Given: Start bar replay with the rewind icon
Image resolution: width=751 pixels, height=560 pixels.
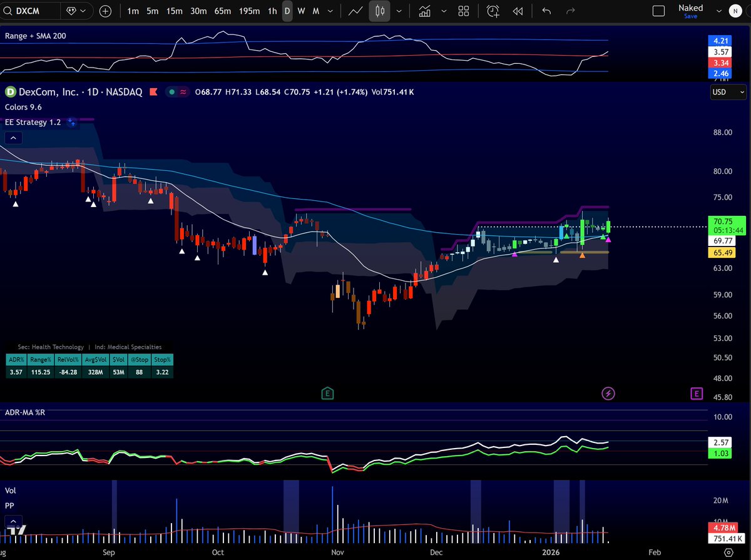Looking at the screenshot, I should click(518, 11).
